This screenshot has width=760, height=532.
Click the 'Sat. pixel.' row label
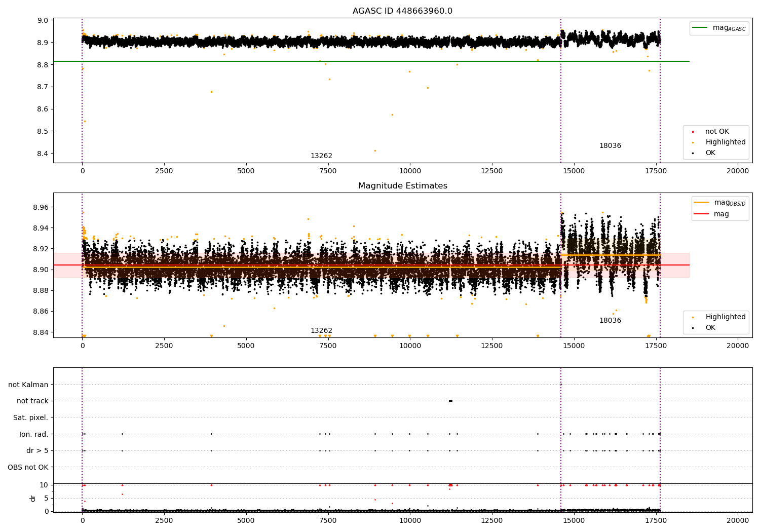(31, 417)
